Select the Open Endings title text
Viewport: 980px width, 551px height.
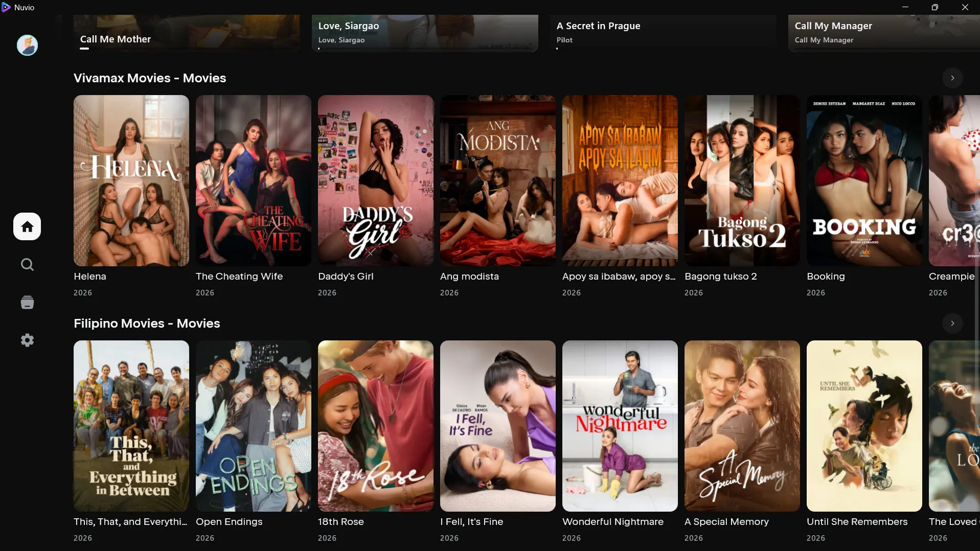coord(229,522)
